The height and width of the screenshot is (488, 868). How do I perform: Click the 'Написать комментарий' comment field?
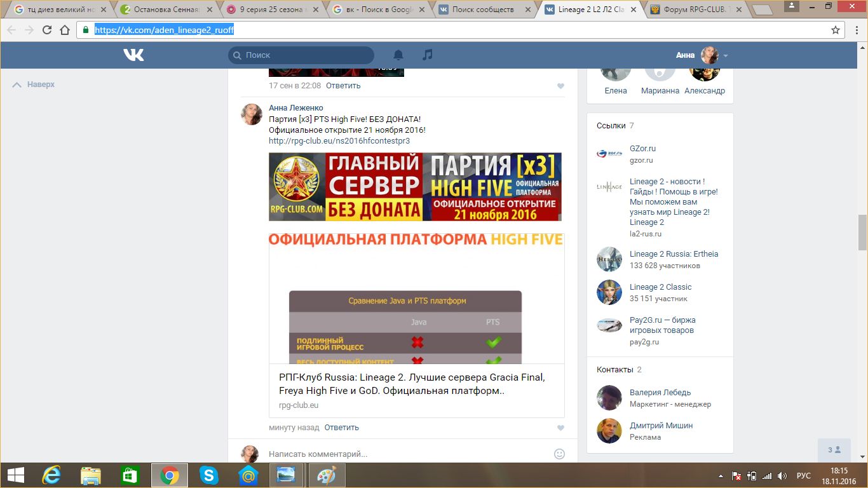click(407, 454)
